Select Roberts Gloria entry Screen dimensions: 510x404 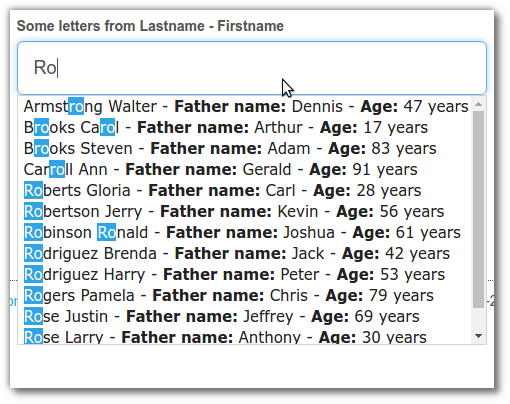point(246,191)
